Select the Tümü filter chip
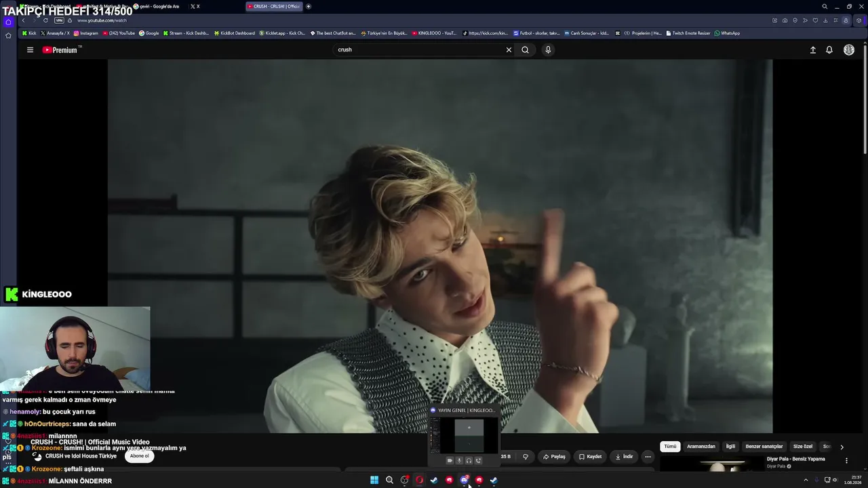Image resolution: width=868 pixels, height=488 pixels. pyautogui.click(x=670, y=447)
